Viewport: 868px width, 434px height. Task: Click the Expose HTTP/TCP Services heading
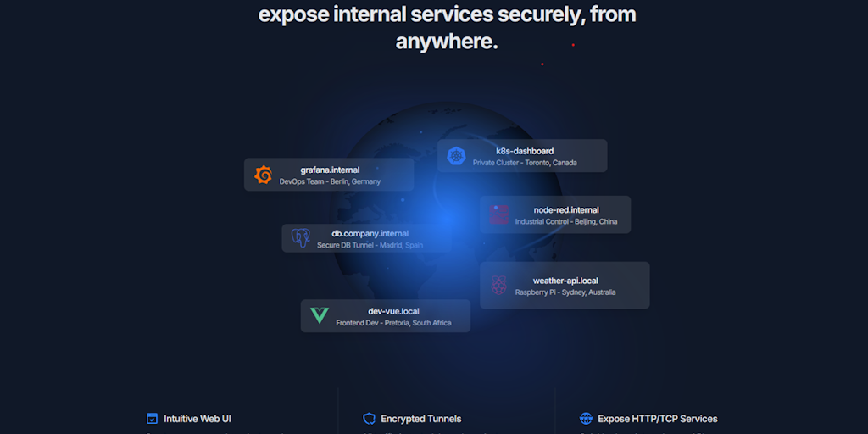(658, 419)
